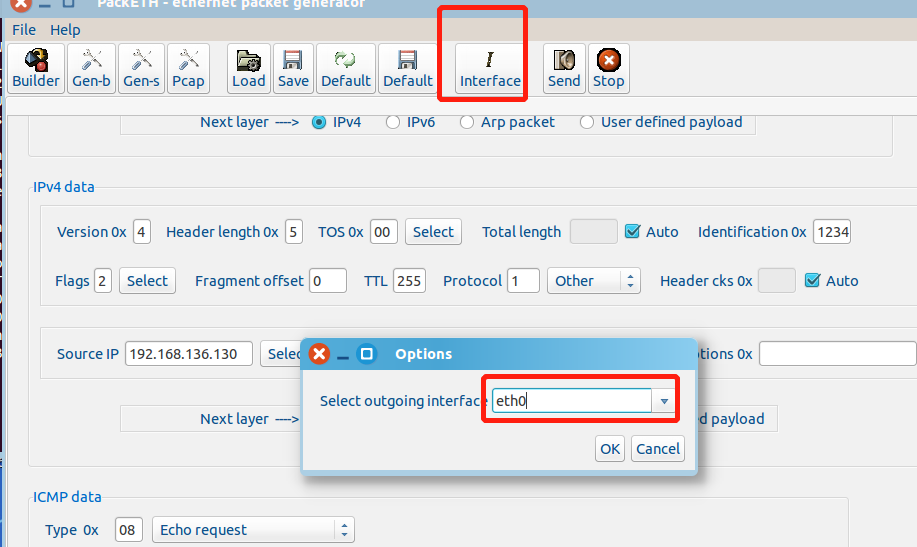Click the Default icon with green arrows
The image size is (917, 547).
point(346,68)
